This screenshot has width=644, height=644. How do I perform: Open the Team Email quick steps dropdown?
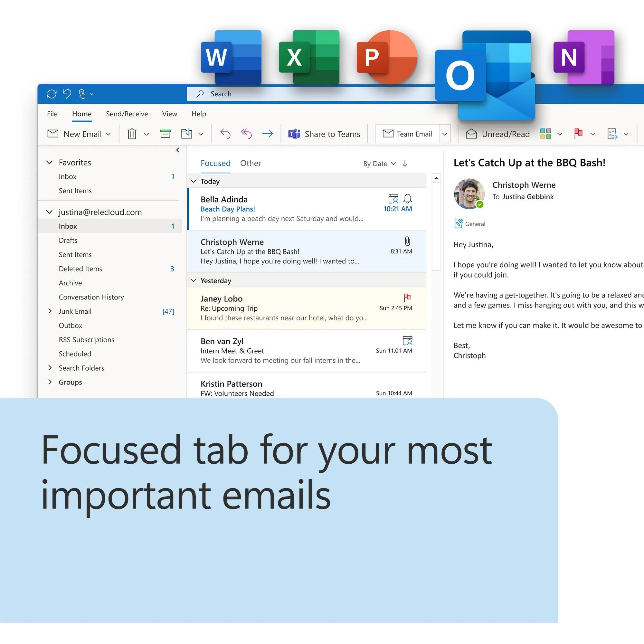click(x=445, y=134)
